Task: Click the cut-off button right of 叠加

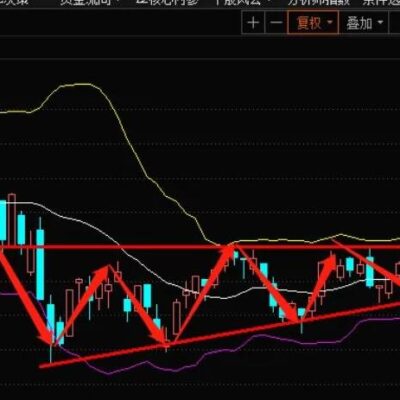Action: tap(395, 23)
